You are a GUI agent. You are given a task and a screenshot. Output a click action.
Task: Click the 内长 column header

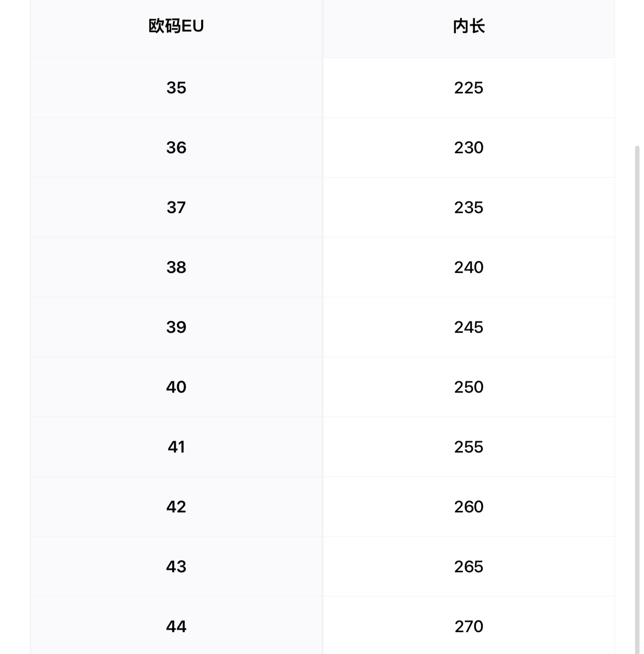click(x=469, y=26)
